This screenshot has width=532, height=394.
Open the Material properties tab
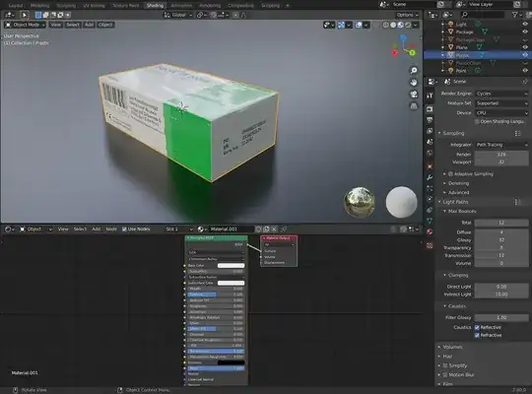(x=430, y=232)
